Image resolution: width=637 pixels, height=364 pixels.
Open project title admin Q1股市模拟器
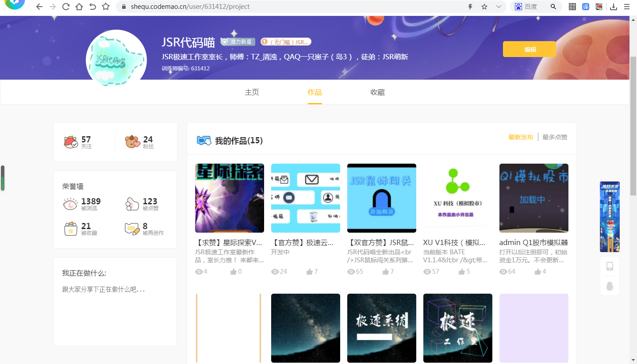533,242
